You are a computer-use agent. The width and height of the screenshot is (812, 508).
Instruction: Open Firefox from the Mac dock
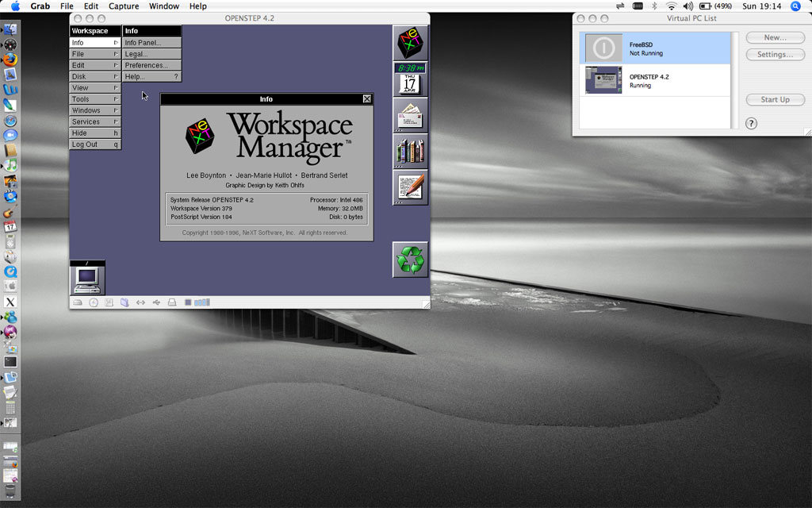10,60
